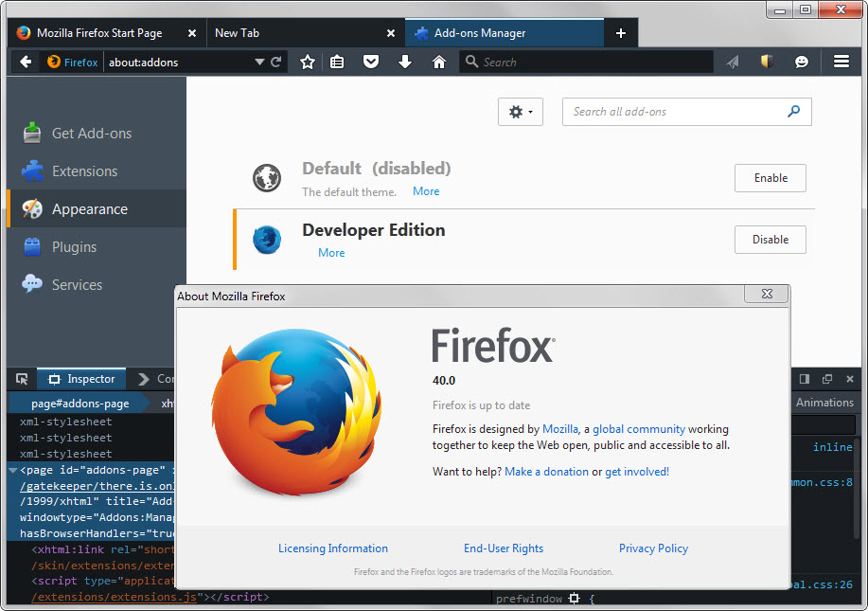Open the URL history dropdown arrow

[259, 62]
